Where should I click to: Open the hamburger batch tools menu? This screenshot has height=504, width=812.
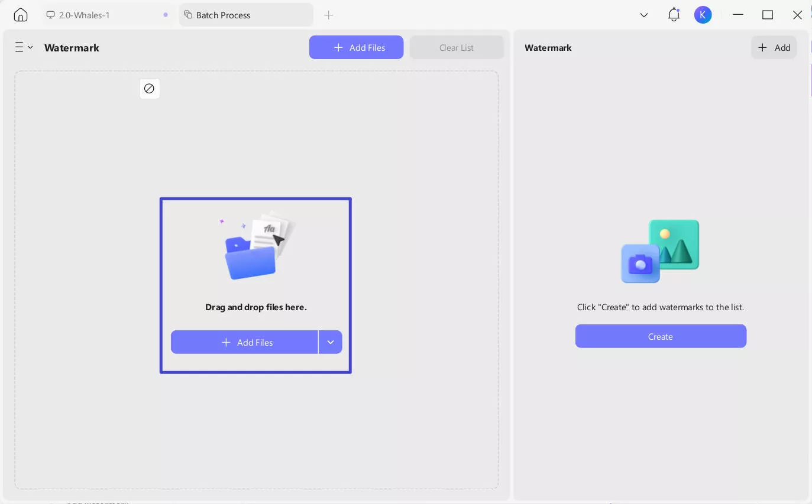pos(23,47)
